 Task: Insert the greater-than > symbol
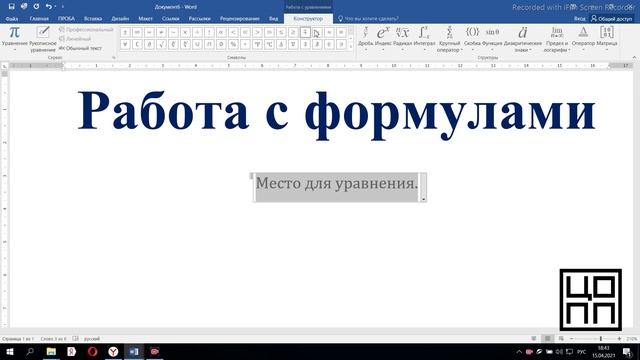[257, 32]
